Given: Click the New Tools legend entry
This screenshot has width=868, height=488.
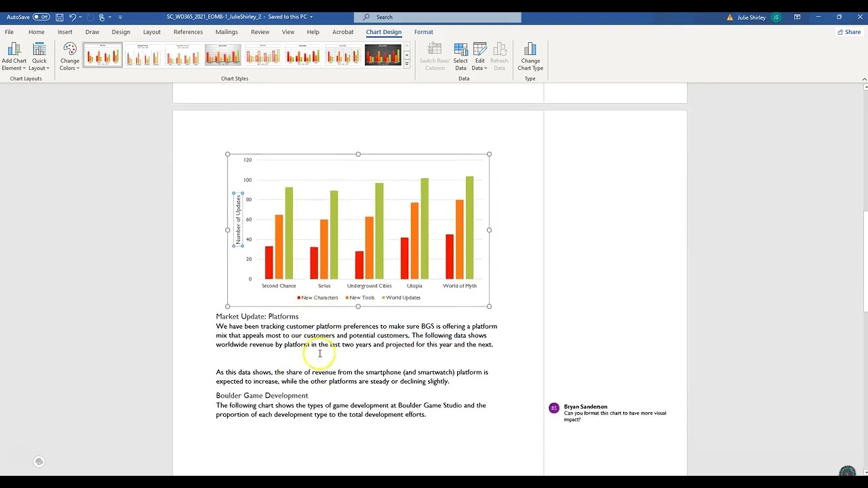Looking at the screenshot, I should (360, 298).
